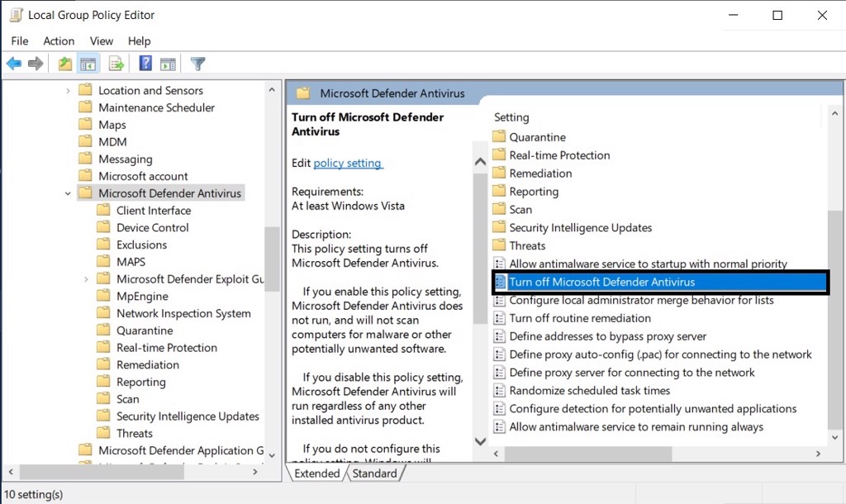Click the Scan folder icon in Setting list

pos(500,209)
